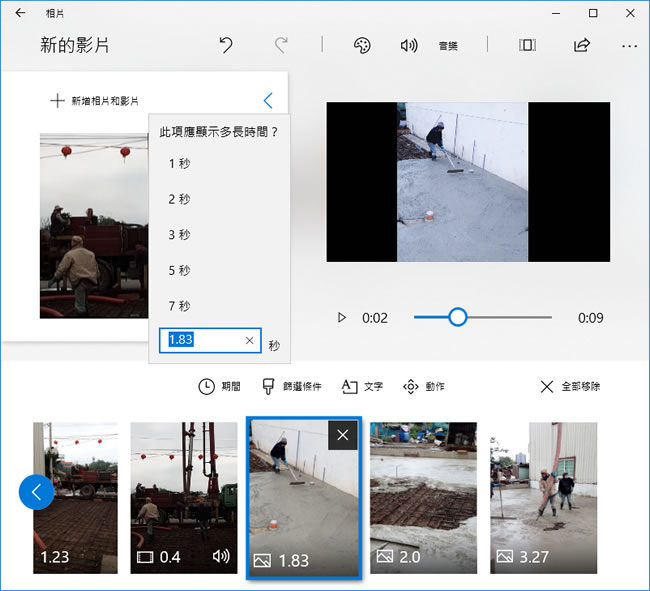Click the undo arrow icon

pyautogui.click(x=226, y=45)
